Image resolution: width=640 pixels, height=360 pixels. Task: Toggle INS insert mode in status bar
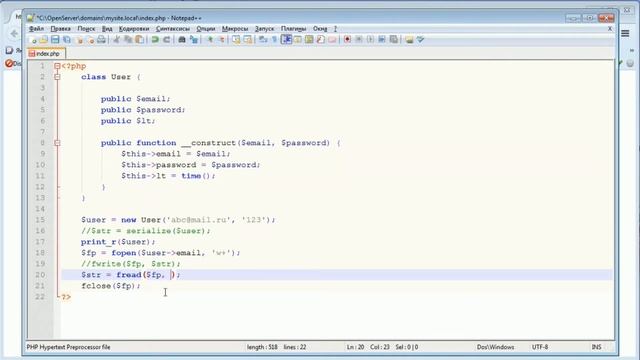(596, 347)
